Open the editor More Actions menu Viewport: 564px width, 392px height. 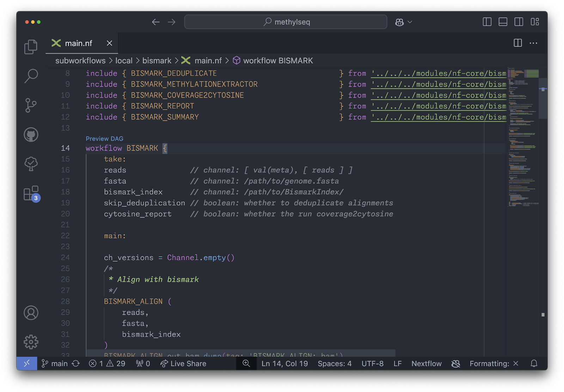click(533, 43)
